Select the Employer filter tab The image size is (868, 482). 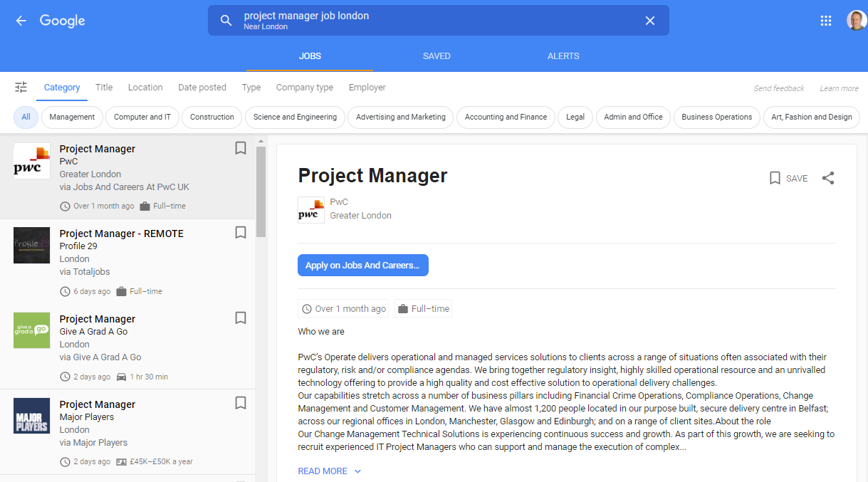coord(367,88)
